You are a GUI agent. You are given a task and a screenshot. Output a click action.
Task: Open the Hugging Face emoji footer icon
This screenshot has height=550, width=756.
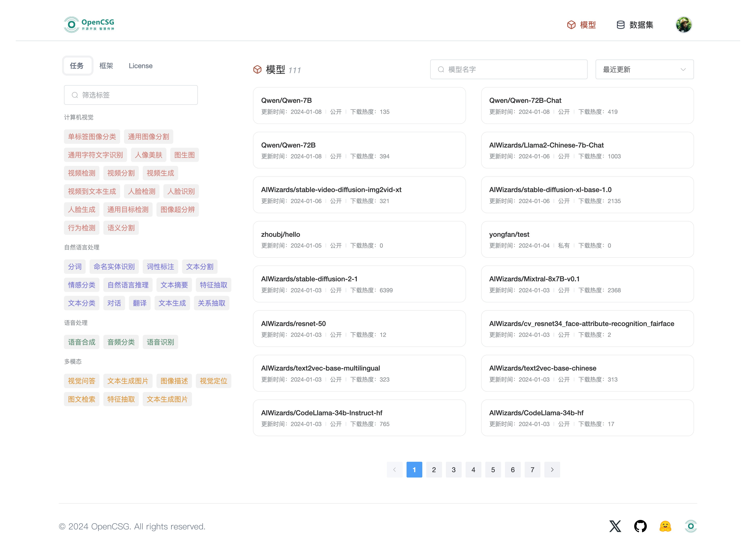point(665,526)
